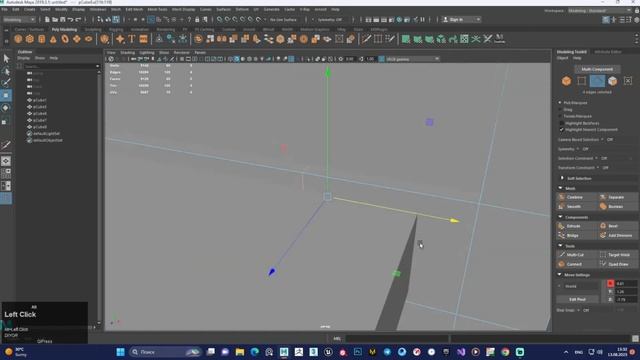Collapse the Components section
The width and height of the screenshot is (640, 360).
pyautogui.click(x=560, y=217)
